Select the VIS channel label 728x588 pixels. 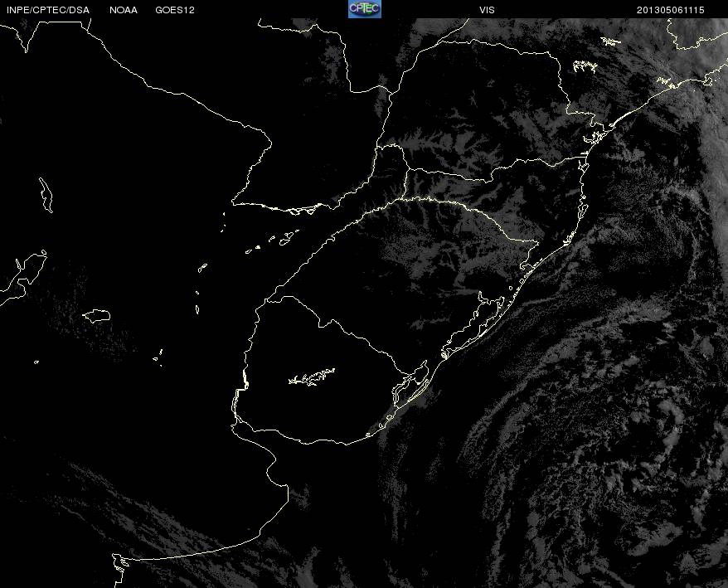(x=487, y=10)
